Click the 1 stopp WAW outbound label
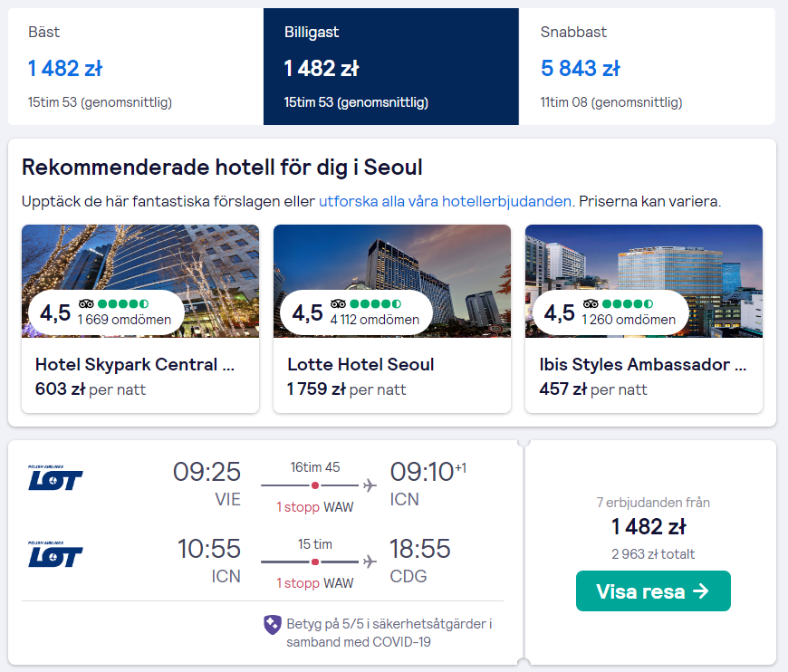Viewport: 788px width, 672px height. pyautogui.click(x=315, y=507)
